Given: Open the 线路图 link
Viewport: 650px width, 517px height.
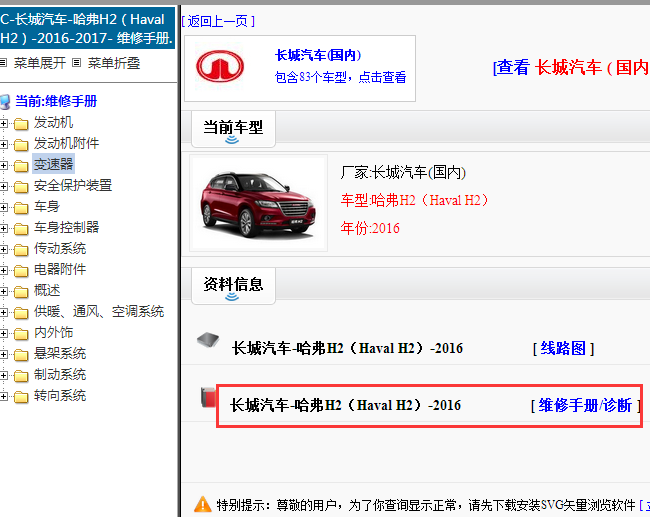Looking at the screenshot, I should (x=563, y=348).
